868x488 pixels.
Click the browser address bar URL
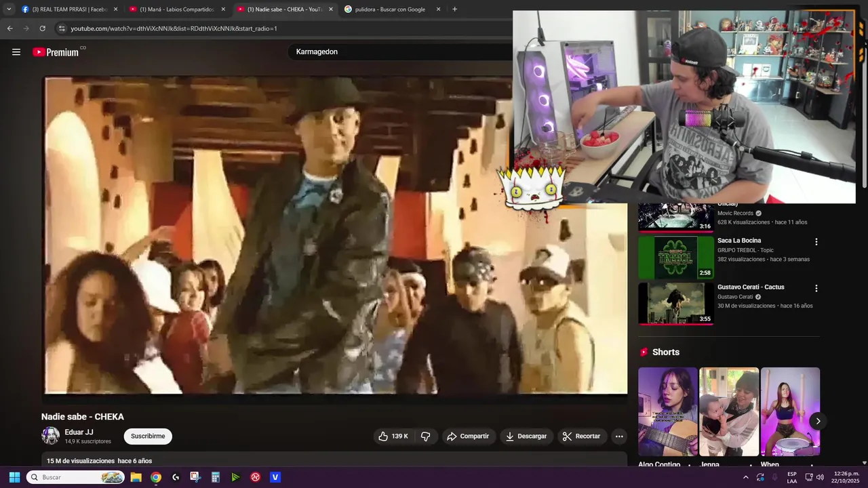[174, 28]
